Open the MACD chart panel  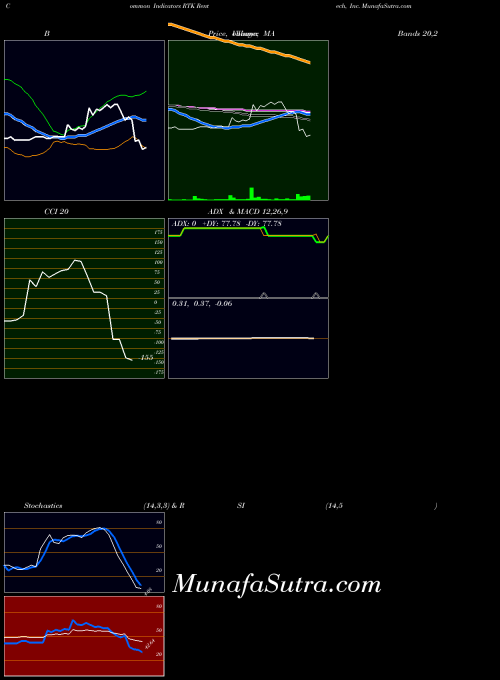pos(248,339)
